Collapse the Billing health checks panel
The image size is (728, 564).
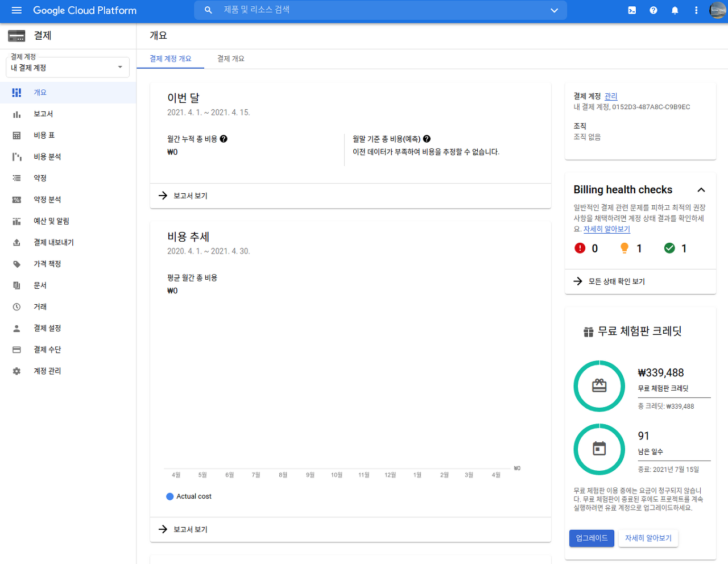(x=701, y=190)
